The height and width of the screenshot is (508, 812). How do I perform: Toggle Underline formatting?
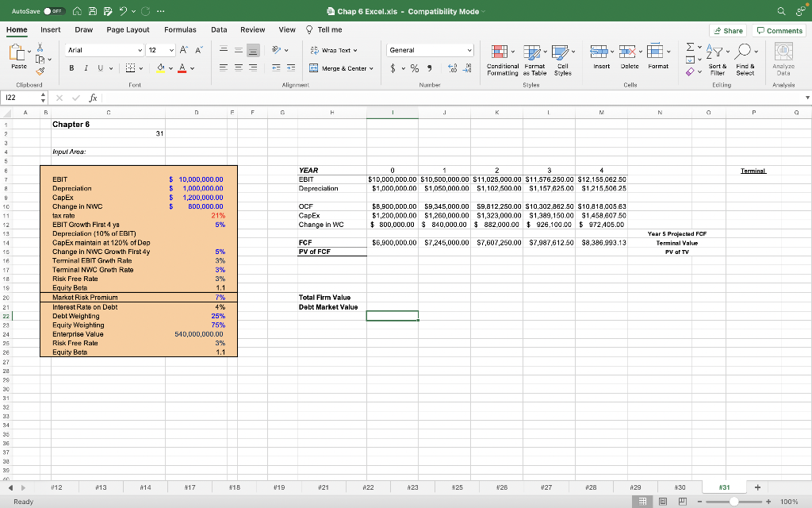101,68
